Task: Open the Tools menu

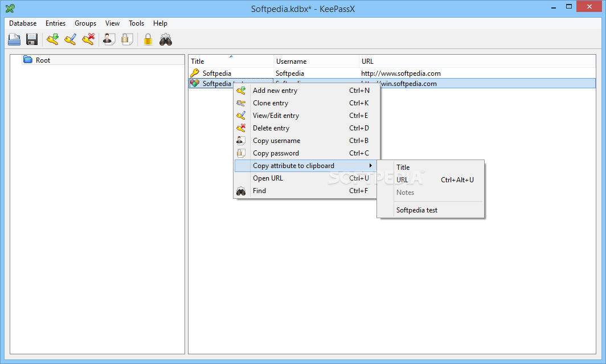Action: pos(136,23)
